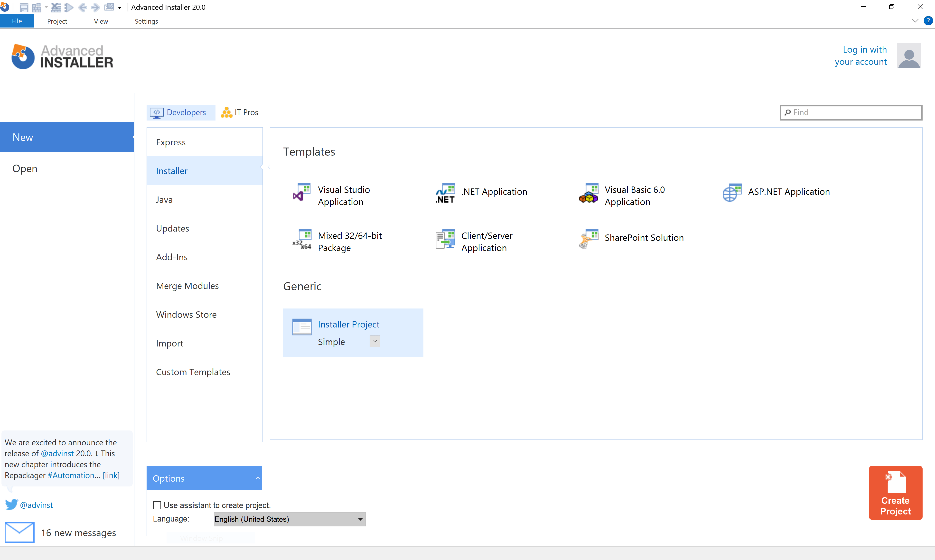Choose the ASP.NET Application globe icon
The width and height of the screenshot is (935, 560).
point(732,193)
